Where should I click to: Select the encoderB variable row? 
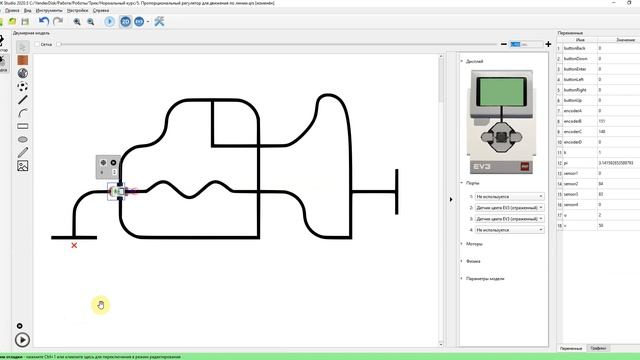click(598, 121)
